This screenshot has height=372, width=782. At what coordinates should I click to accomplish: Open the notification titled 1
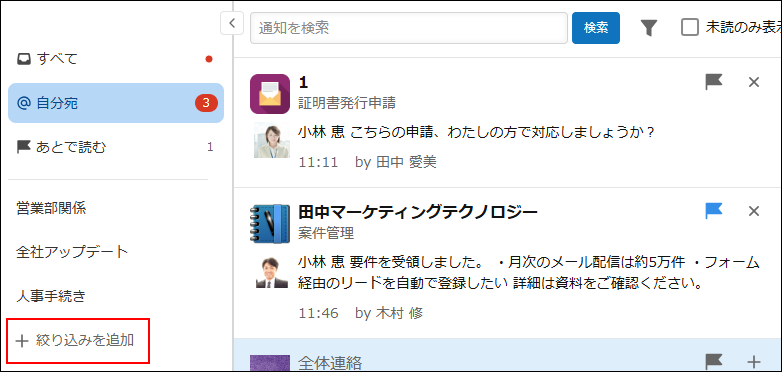303,83
